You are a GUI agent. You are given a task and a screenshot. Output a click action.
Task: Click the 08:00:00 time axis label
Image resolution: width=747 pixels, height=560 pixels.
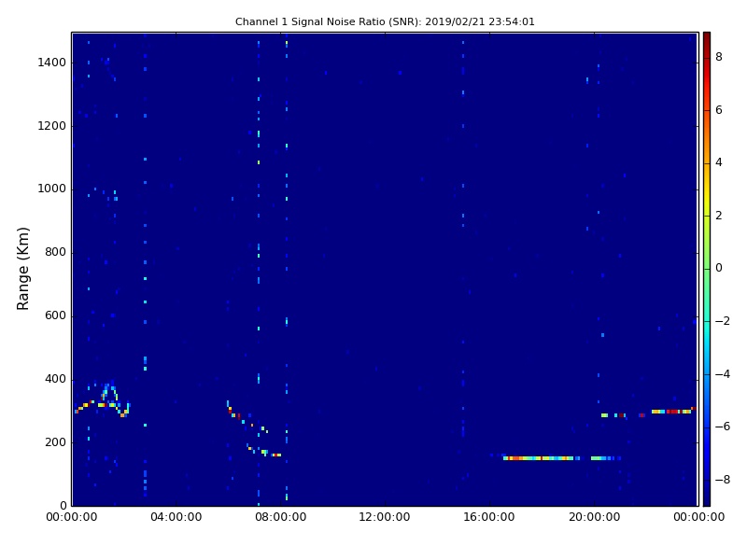(x=281, y=517)
